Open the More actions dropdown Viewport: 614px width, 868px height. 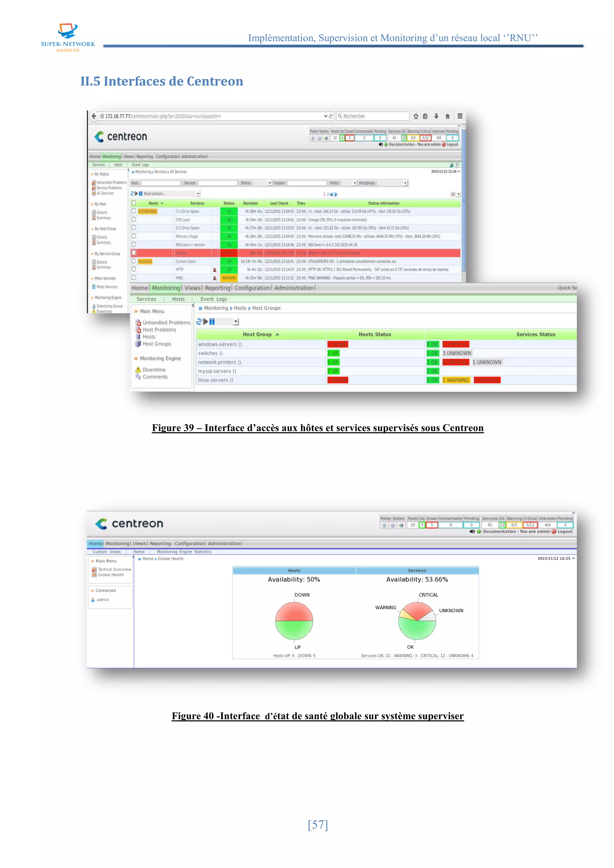[x=171, y=194]
